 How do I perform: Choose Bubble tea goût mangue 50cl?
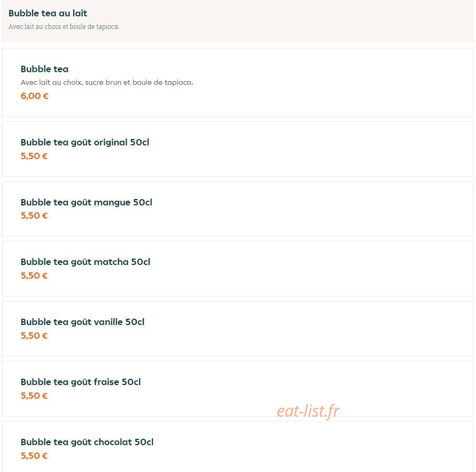86,202
